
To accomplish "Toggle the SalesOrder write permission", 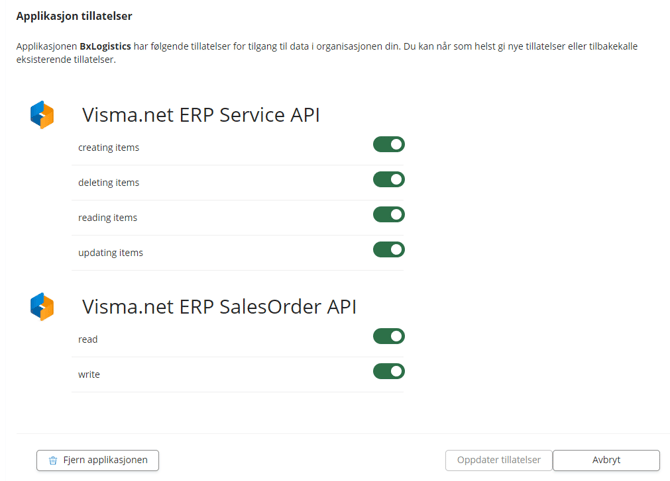I will click(389, 371).
